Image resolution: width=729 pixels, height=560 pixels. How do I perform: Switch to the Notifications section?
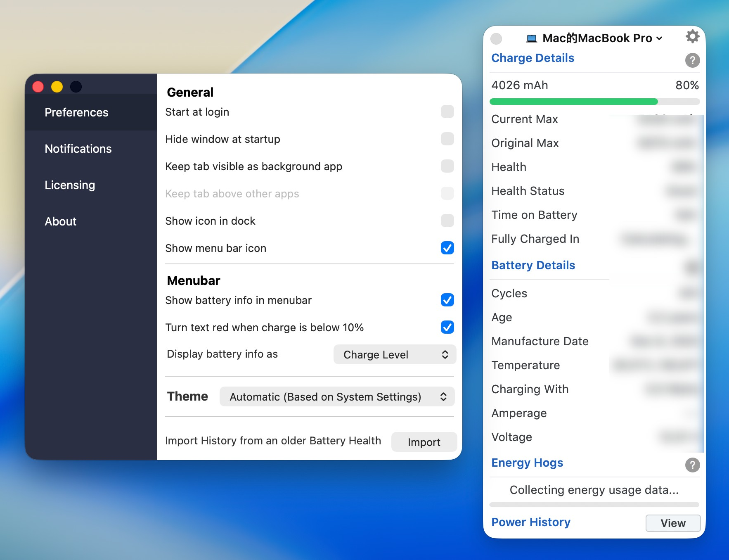(x=78, y=148)
